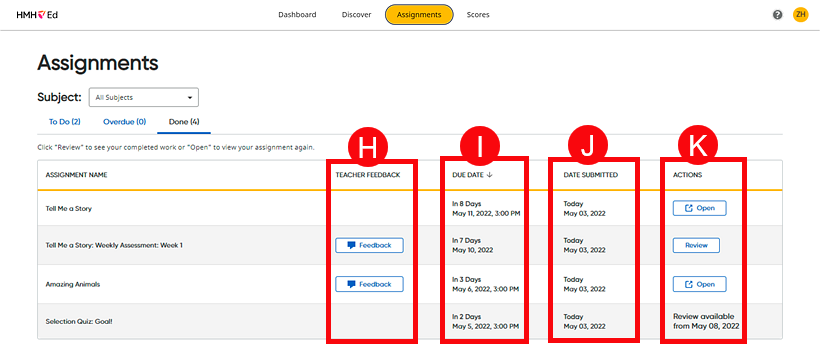Click the Teacher Feedback column header

368,175
